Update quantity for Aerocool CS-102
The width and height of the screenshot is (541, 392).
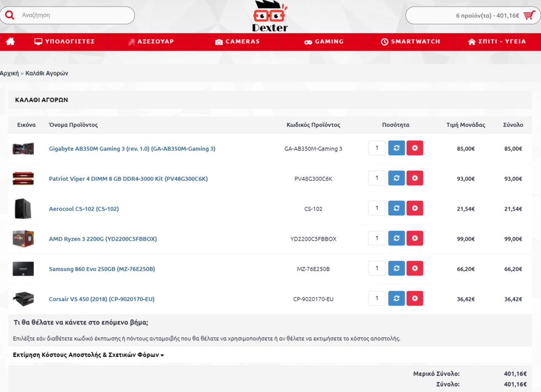[x=396, y=208]
